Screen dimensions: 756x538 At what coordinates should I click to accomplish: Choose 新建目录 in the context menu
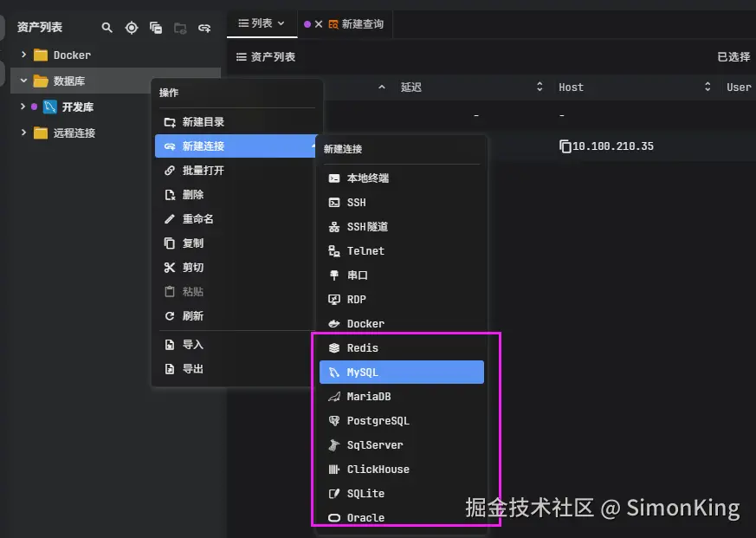pos(236,121)
